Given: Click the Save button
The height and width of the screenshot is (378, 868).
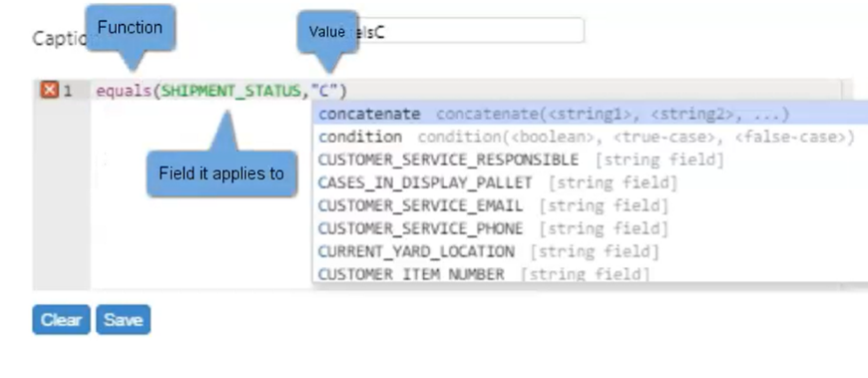Looking at the screenshot, I should pyautogui.click(x=123, y=319).
